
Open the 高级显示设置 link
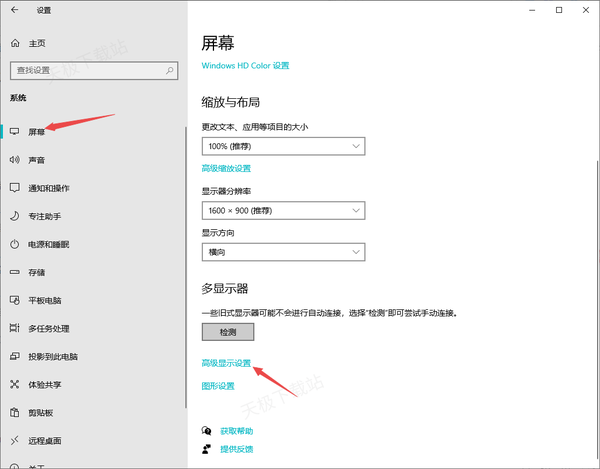[x=226, y=363]
